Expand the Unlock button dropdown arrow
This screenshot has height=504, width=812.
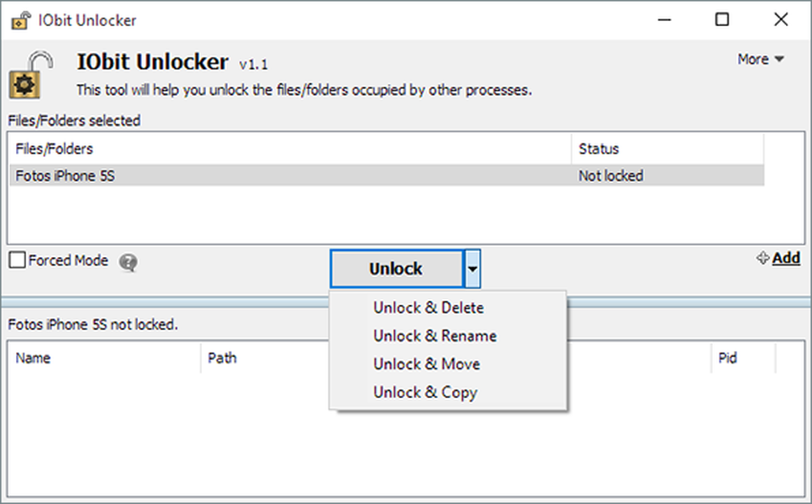pos(472,269)
